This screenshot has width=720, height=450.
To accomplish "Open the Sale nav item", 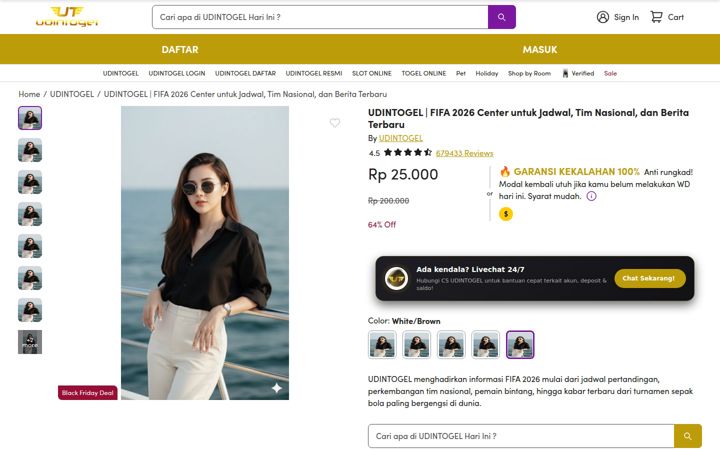I will click(x=611, y=73).
